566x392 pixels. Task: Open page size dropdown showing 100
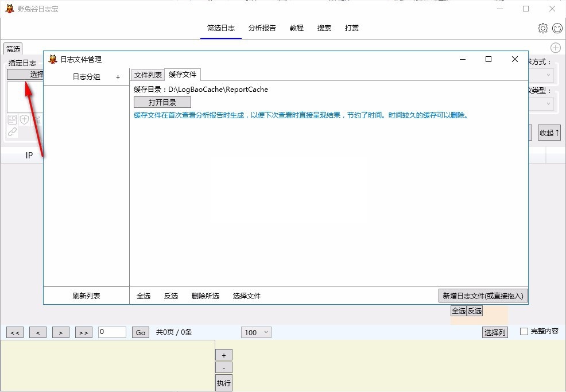[256, 332]
